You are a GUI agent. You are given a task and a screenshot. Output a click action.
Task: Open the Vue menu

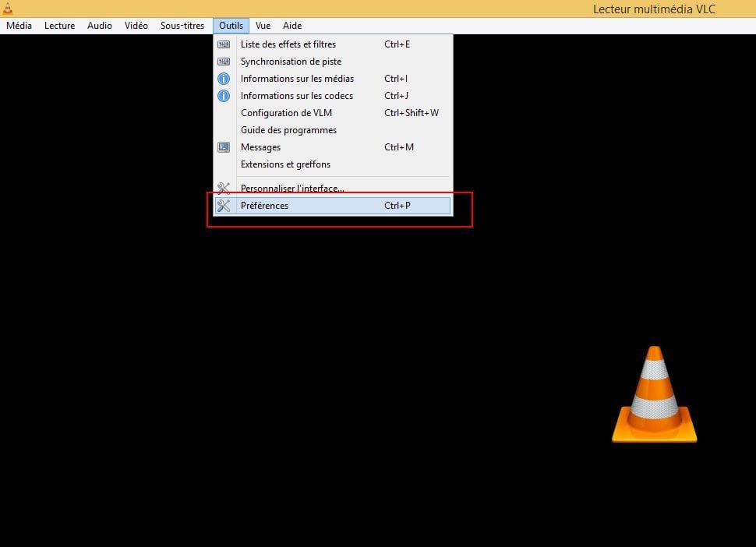point(263,26)
